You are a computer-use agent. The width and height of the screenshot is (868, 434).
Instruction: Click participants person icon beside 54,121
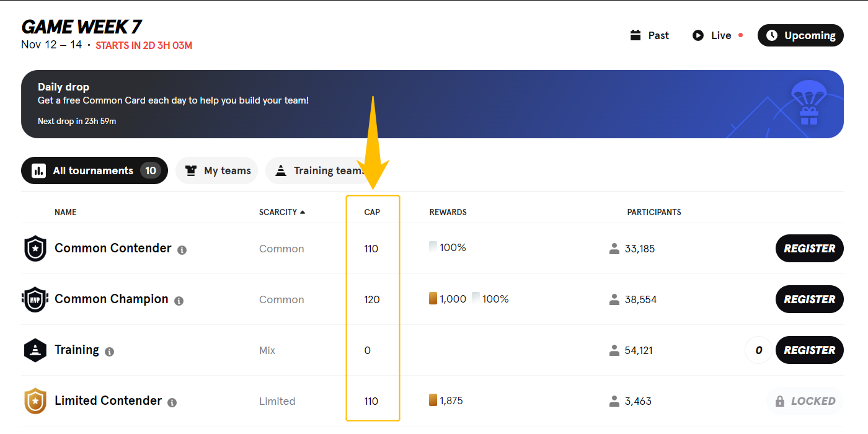pyautogui.click(x=614, y=350)
